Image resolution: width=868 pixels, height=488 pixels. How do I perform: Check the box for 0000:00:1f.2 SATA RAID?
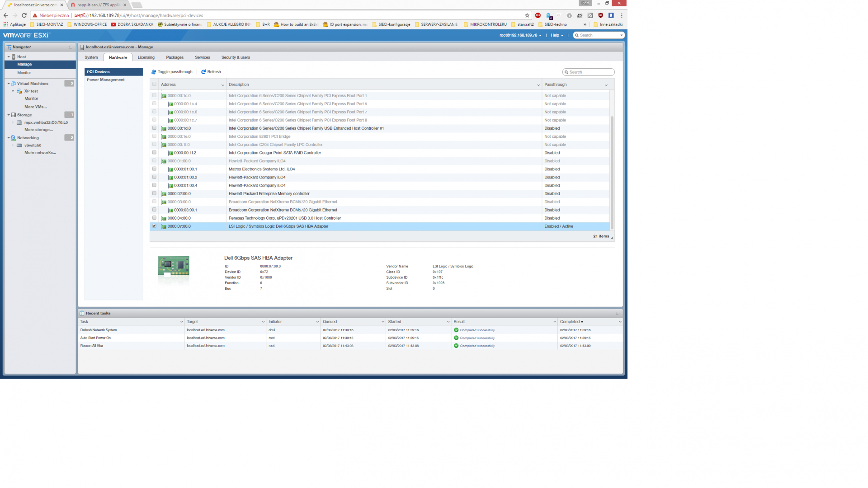(154, 152)
